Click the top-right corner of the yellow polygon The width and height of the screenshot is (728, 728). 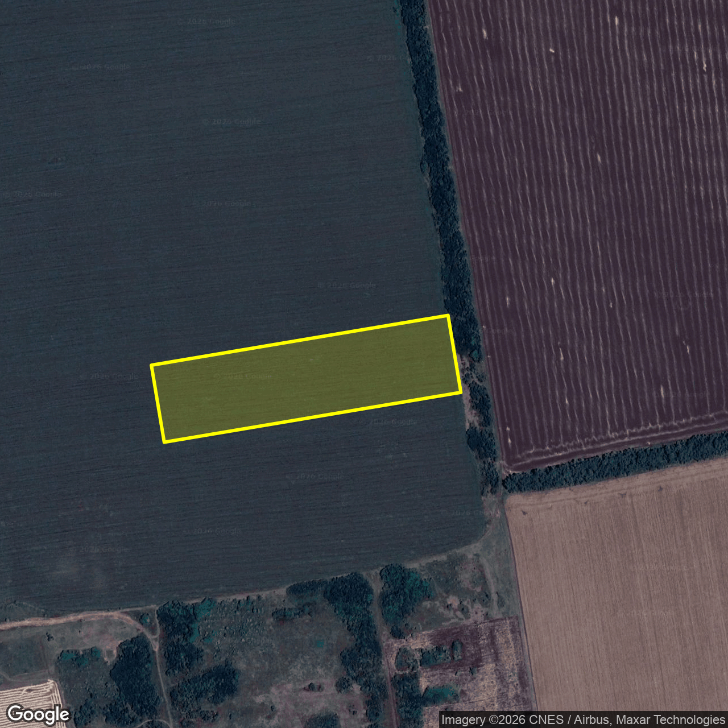pyautogui.click(x=448, y=316)
